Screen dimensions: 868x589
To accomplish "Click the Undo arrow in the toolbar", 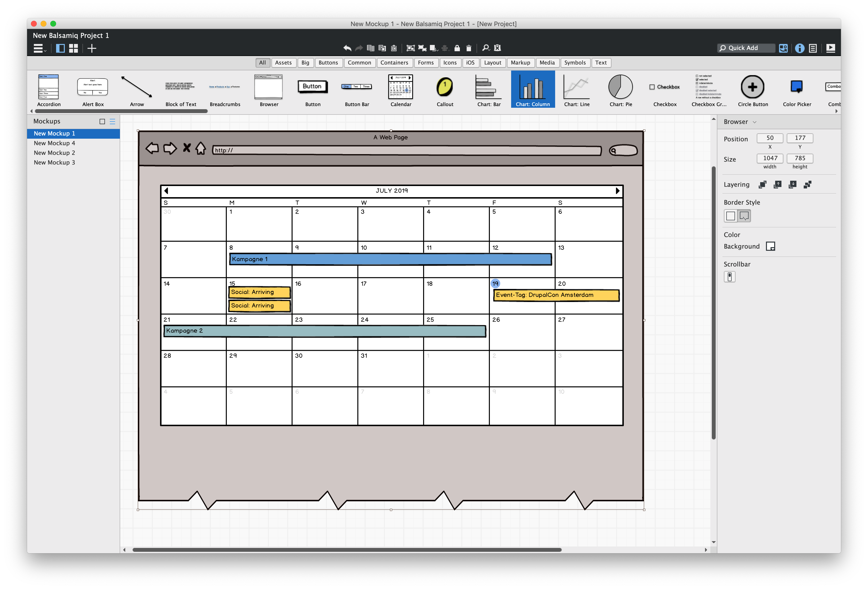I will coord(347,48).
